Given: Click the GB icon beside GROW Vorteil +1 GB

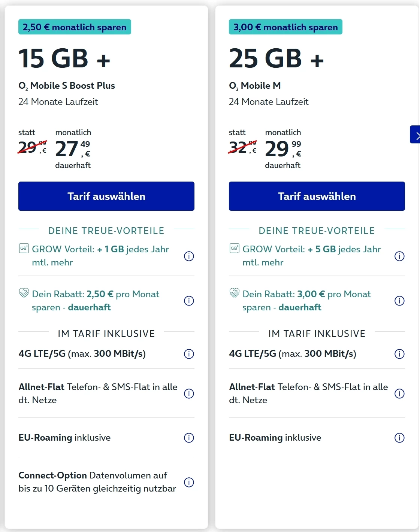Looking at the screenshot, I should (24, 248).
